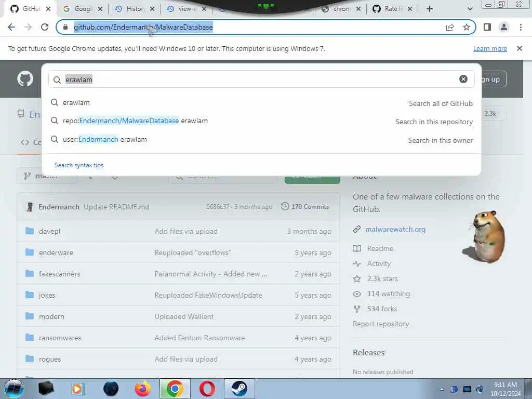Image resolution: width=532 pixels, height=399 pixels.
Task: Click the GitHub octocat logo
Action: point(25,79)
